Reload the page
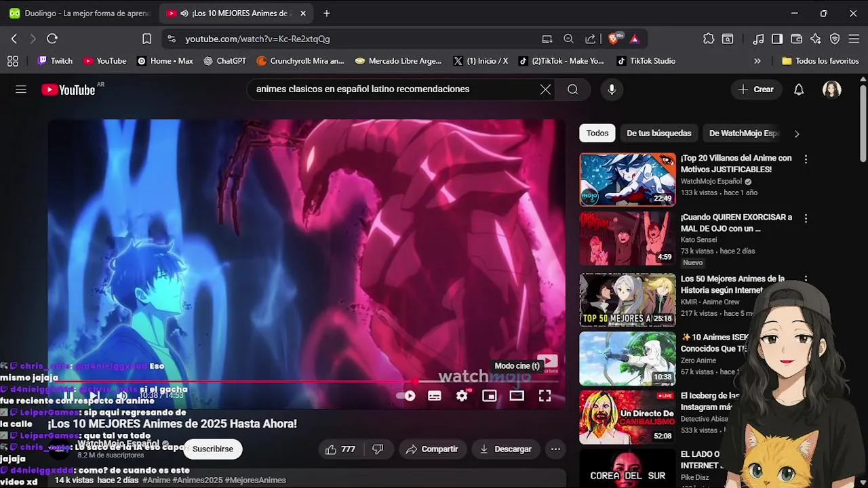This screenshot has width=868, height=488. 52,39
